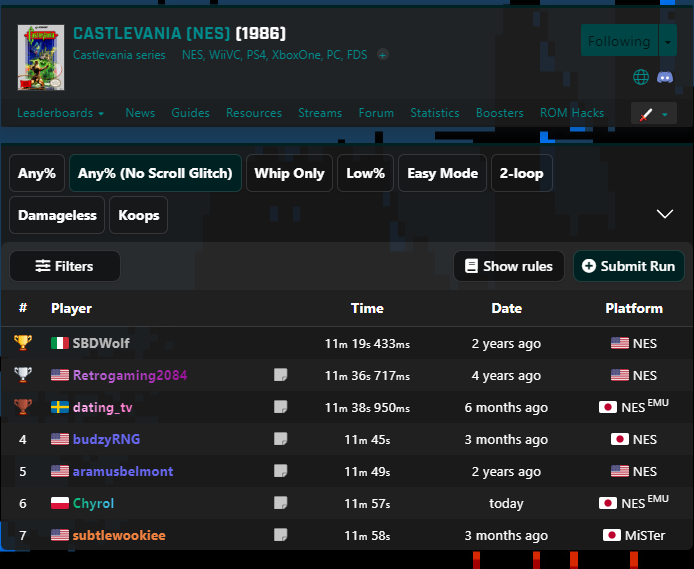694x569 pixels.
Task: Click Show rules button
Action: [509, 266]
